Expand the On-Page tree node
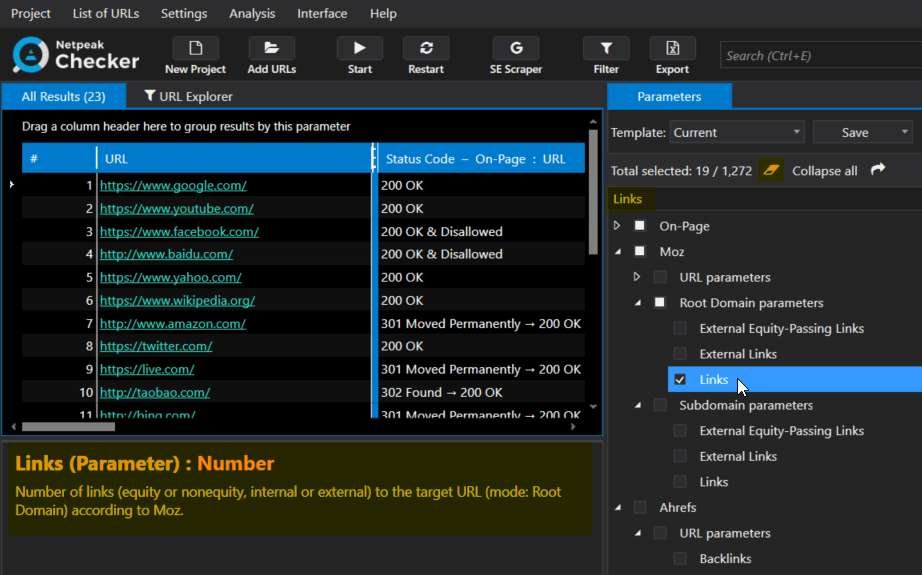The width and height of the screenshot is (922, 575). 617,226
